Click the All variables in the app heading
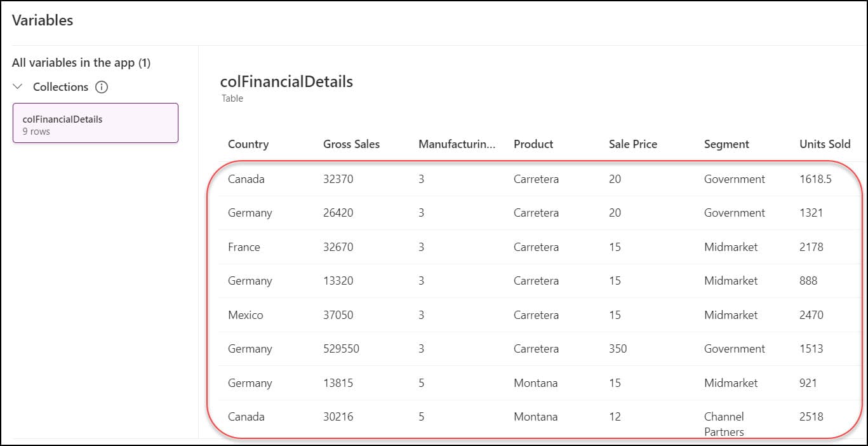 coord(81,63)
